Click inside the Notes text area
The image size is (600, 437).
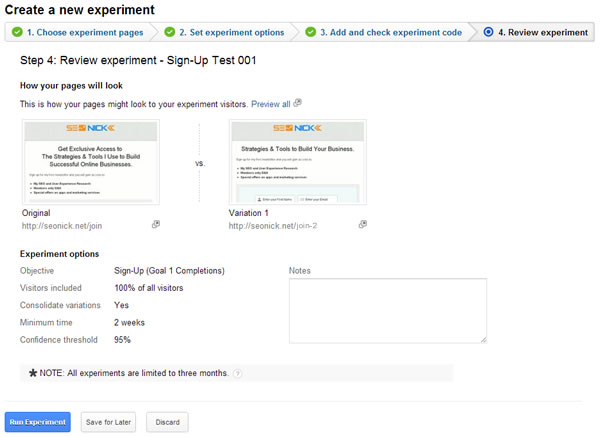(x=388, y=311)
